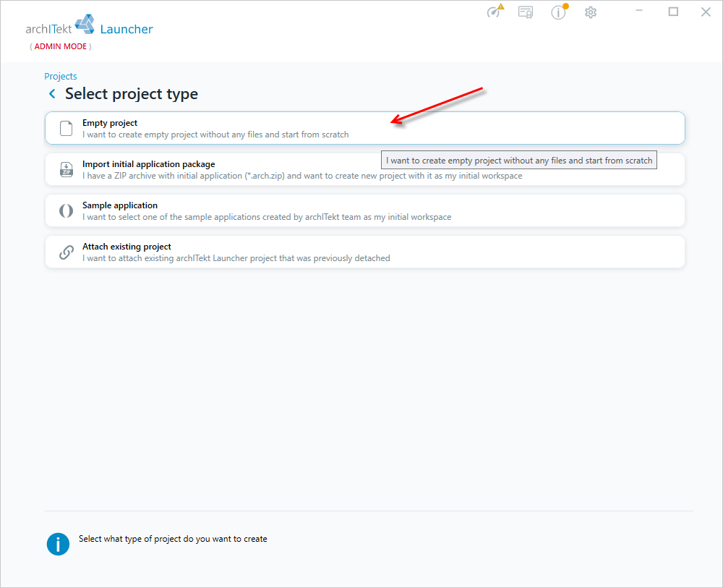Viewport: 723px width, 588px height.
Task: Click the ZIP archive description text
Action: (x=302, y=176)
